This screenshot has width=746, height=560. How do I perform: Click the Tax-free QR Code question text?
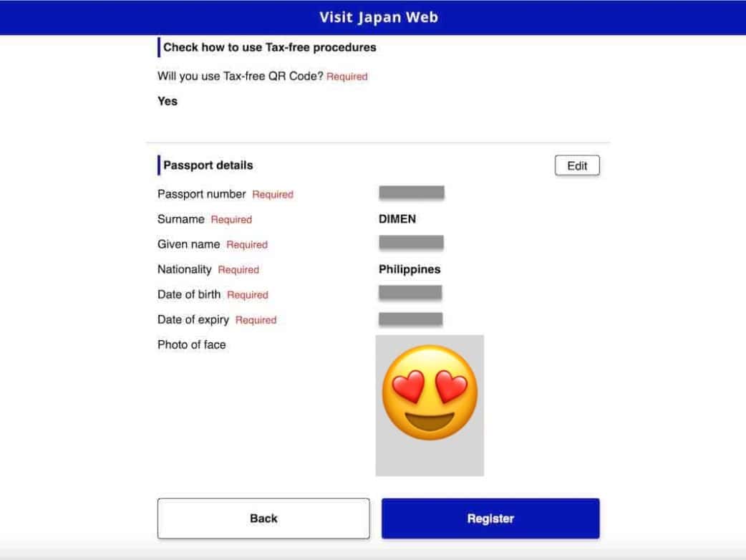(x=241, y=76)
